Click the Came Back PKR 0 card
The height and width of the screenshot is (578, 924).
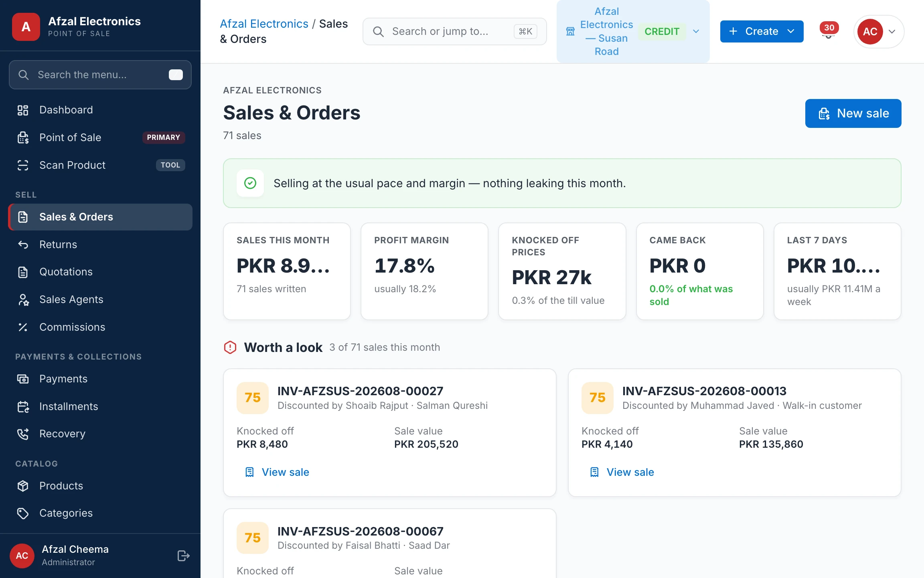pyautogui.click(x=700, y=271)
